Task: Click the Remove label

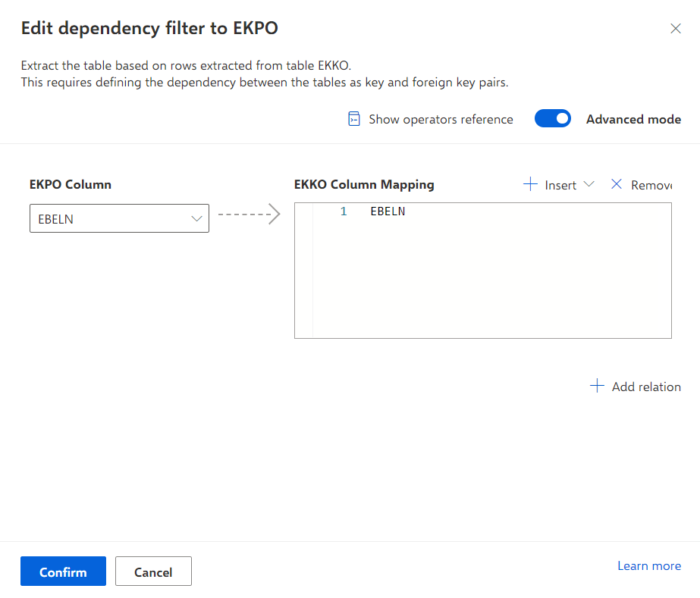Action: 651,185
